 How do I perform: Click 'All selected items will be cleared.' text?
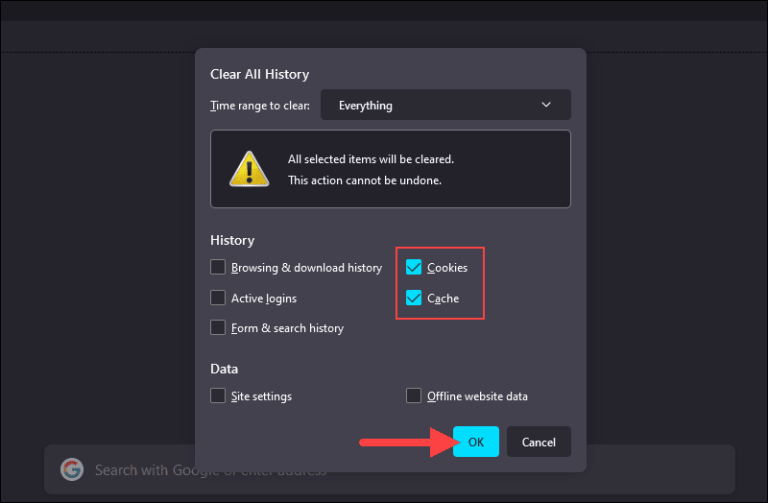[371, 159]
